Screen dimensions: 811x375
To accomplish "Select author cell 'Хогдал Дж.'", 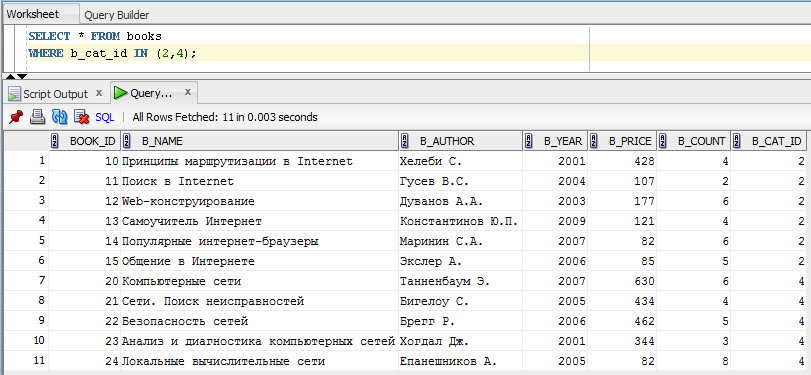I will coord(461,341).
